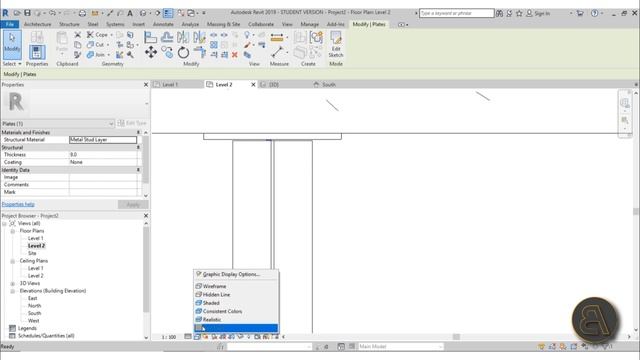
Task: Select the Schedules/Quantities (all) item
Action: click(46, 336)
